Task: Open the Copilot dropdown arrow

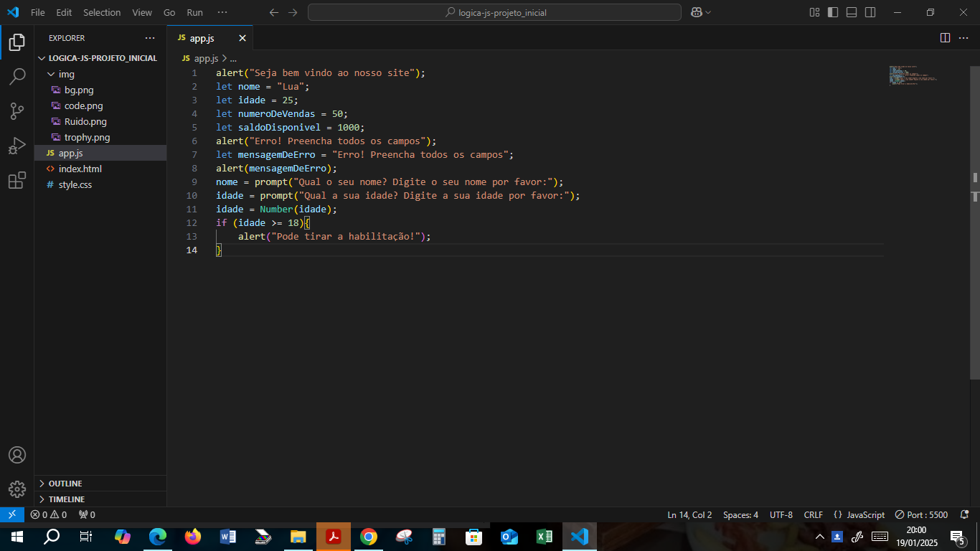Action: 708,12
